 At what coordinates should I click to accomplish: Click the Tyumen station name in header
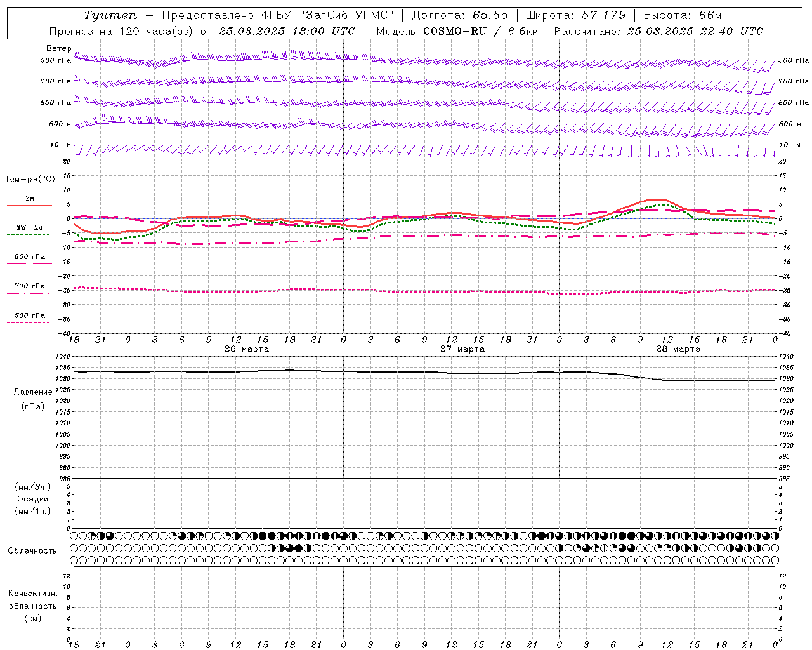pyautogui.click(x=110, y=15)
